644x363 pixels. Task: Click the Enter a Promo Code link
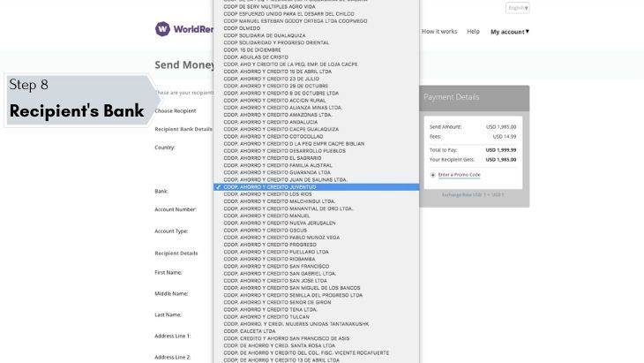(x=459, y=175)
